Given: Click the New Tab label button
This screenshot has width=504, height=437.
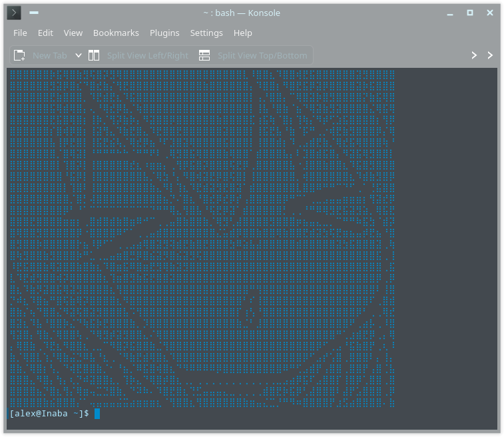Looking at the screenshot, I should coord(50,56).
